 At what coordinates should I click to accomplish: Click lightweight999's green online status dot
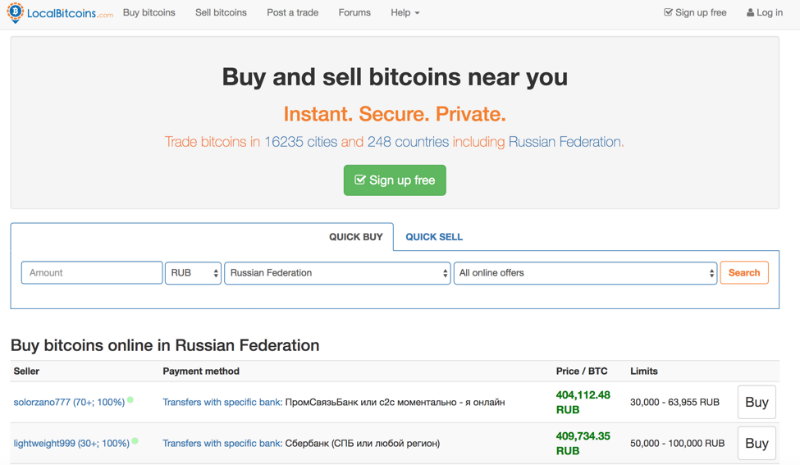coord(135,440)
